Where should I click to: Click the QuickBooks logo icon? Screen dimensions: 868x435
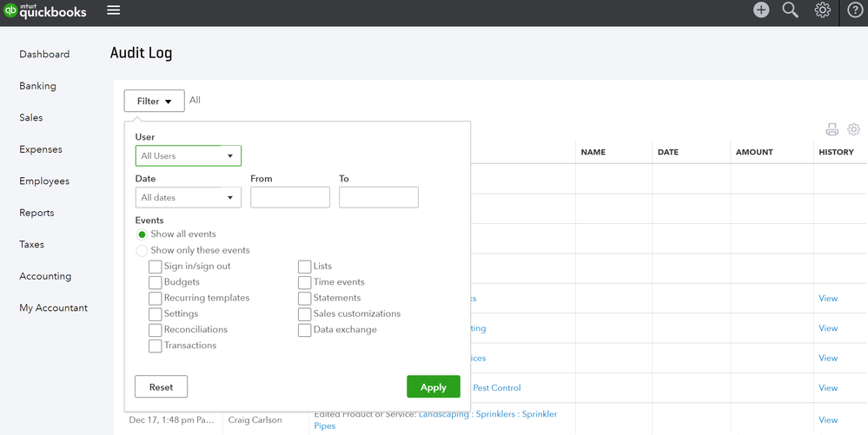pos(10,11)
